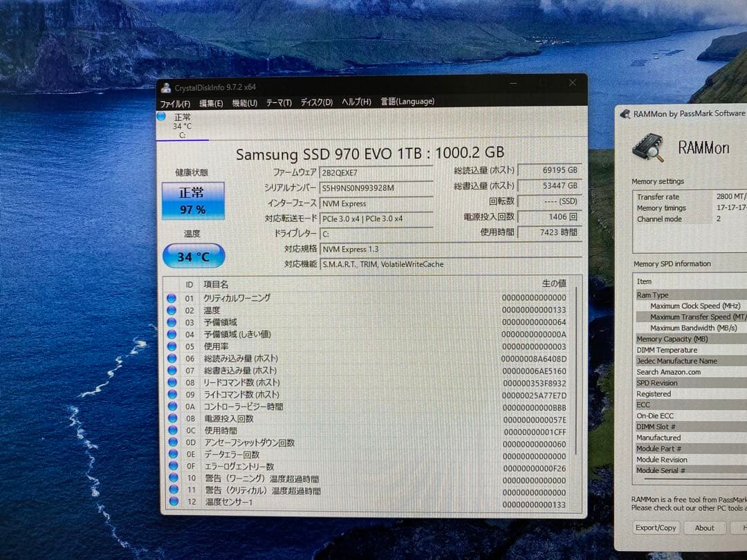Open the ヘルプ(H) menu
Viewport: 747px width, 560px height.
pos(356,102)
